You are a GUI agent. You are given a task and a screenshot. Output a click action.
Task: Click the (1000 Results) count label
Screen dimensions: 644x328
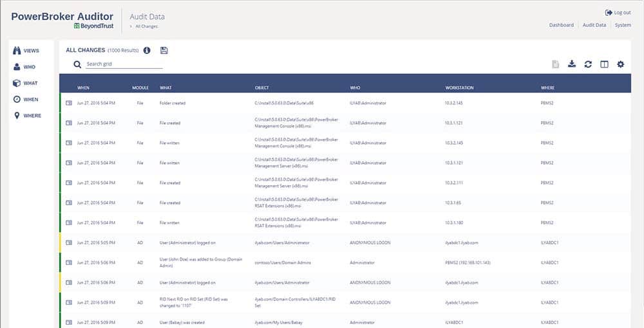coord(123,50)
